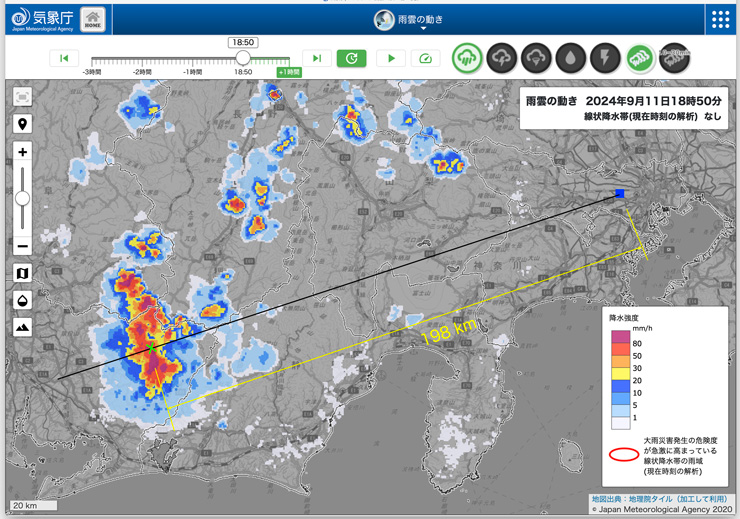Play the rain cloud animation
Viewport: 740px width, 519px height.
391,59
